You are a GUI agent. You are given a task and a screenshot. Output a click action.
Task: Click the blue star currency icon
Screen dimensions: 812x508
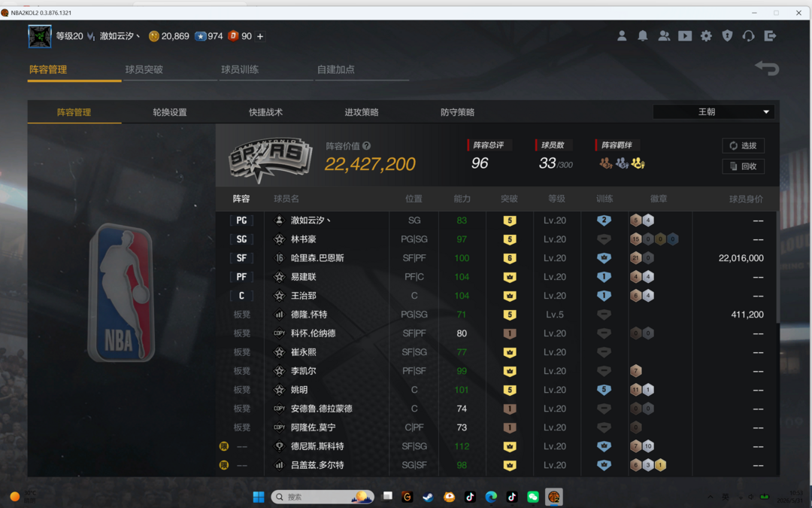[201, 36]
